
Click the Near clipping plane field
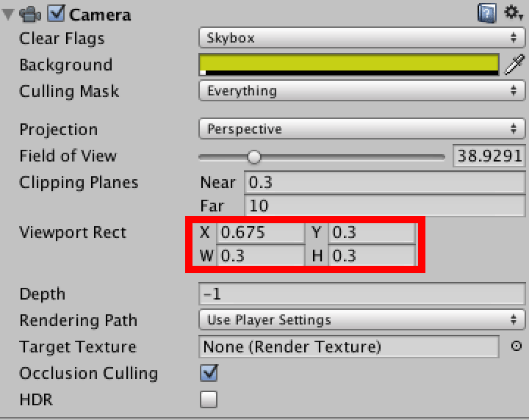click(384, 182)
